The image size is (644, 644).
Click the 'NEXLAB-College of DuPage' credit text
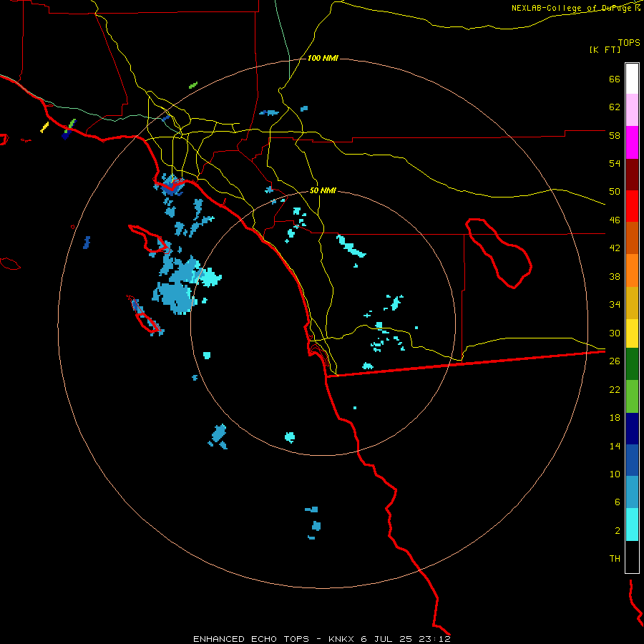tap(572, 8)
